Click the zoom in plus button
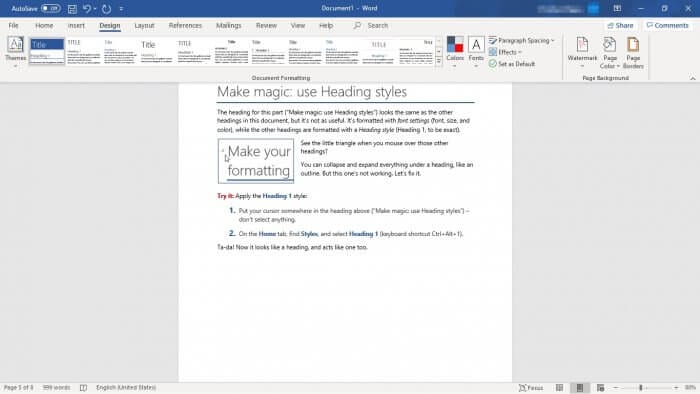Screen dimensions: 700x394 (676, 388)
